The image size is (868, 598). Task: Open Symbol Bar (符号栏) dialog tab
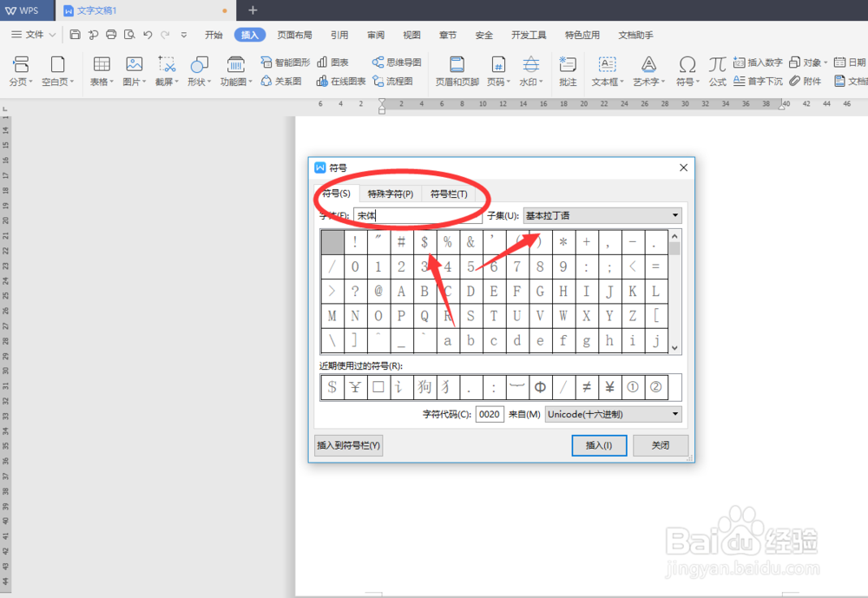click(449, 194)
